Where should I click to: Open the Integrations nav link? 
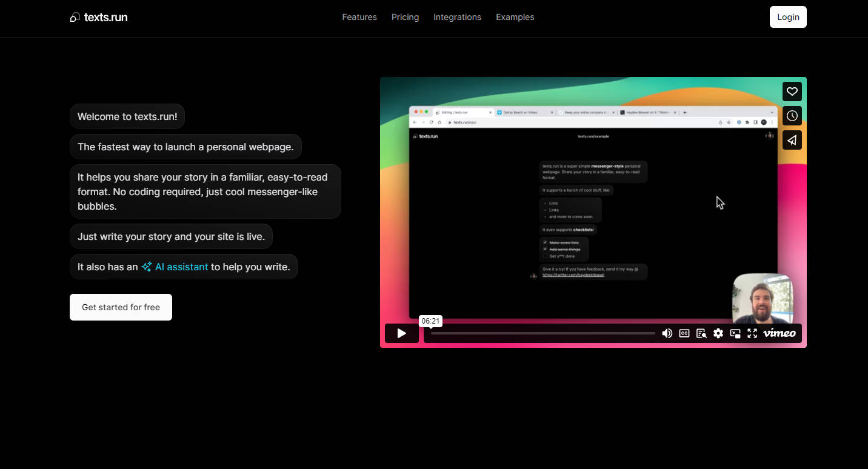coord(457,17)
